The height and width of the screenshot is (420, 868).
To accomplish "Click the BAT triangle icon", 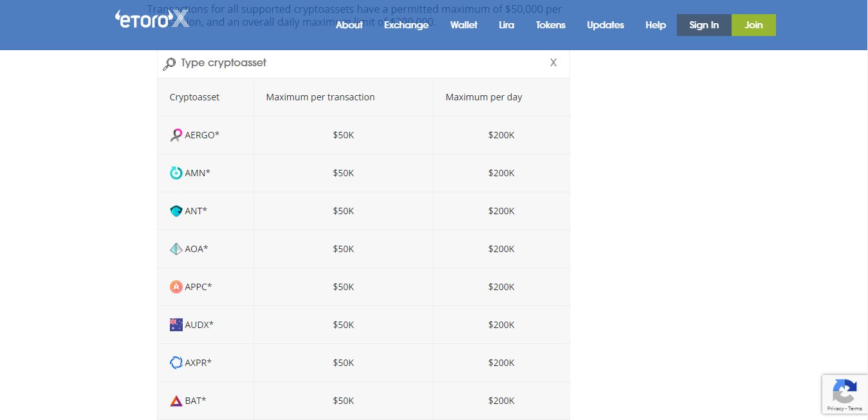I will coord(176,401).
